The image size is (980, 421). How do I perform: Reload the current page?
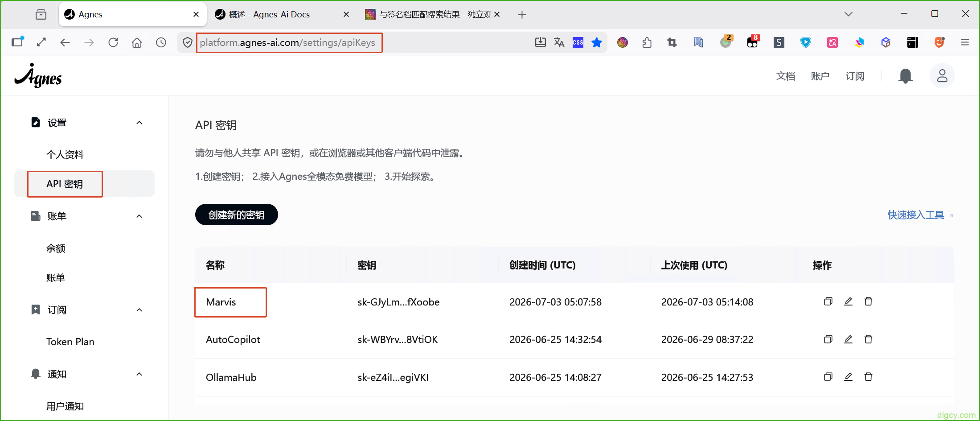pyautogui.click(x=113, y=42)
